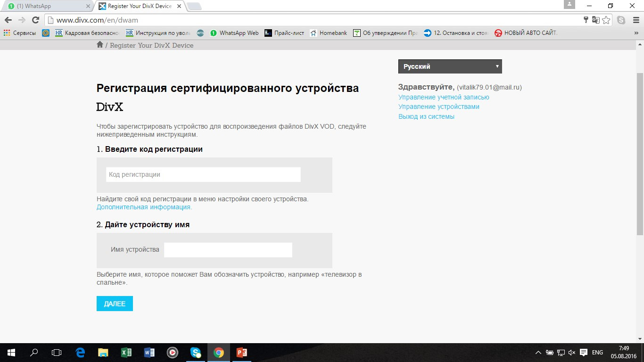This screenshot has width=644, height=362.
Task: Bookmark this page with the star
Action: [606, 20]
